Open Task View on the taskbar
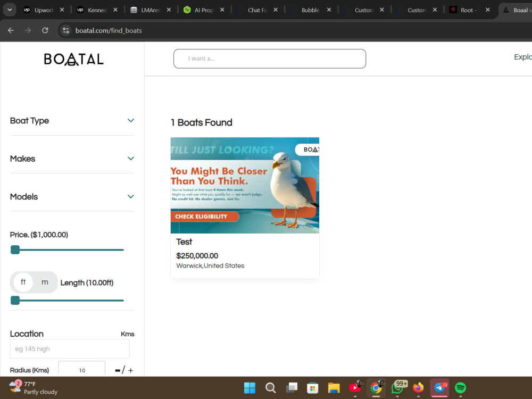The height and width of the screenshot is (399, 532). click(292, 388)
